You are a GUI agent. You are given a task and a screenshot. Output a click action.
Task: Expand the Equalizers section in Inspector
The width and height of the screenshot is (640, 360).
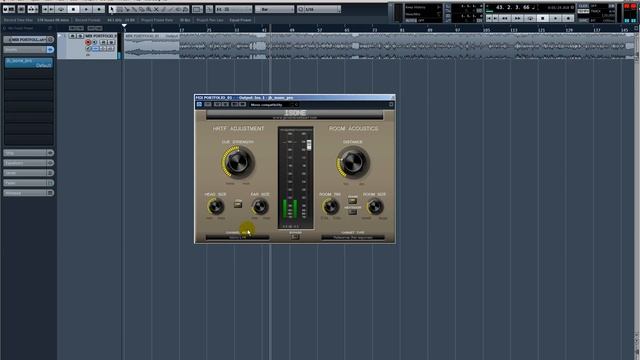[24, 163]
